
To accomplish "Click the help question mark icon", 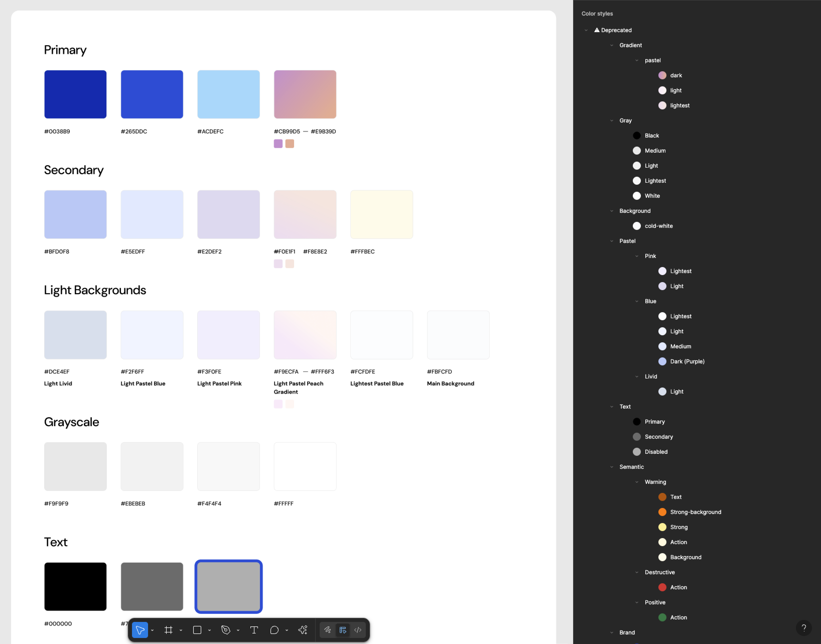I will point(804,628).
